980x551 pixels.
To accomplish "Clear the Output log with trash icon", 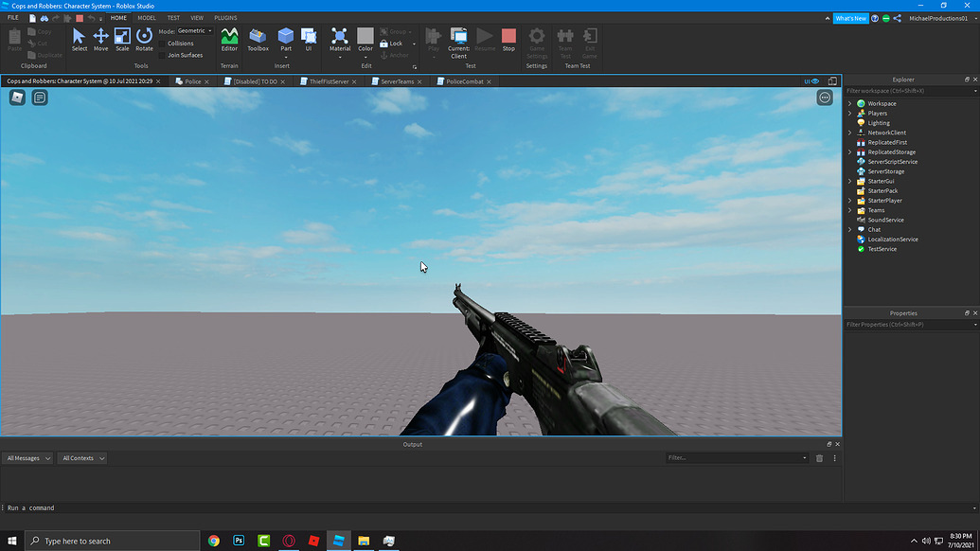I will tap(819, 458).
